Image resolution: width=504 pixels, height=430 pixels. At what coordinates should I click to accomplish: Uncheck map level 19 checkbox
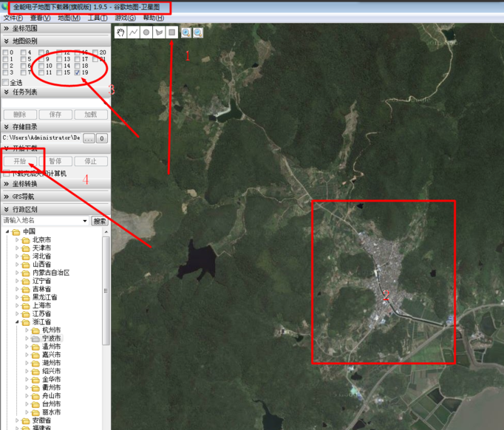[x=78, y=72]
